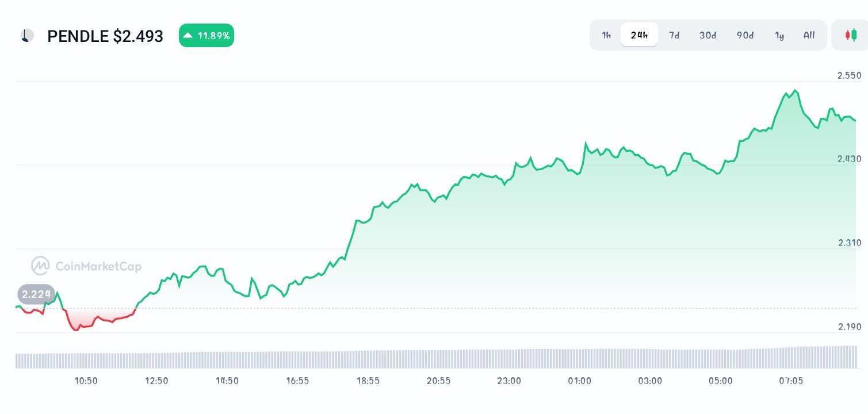Image resolution: width=868 pixels, height=414 pixels.
Task: Click the active 24h timeframe button
Action: tap(639, 34)
